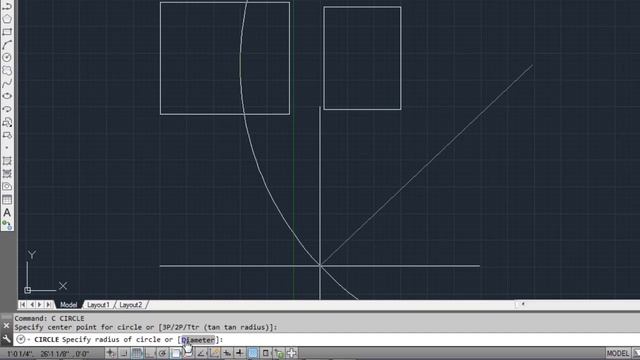Viewport: 640px width, 360px height.
Task: Select the Polygon tool
Action: coord(7,19)
